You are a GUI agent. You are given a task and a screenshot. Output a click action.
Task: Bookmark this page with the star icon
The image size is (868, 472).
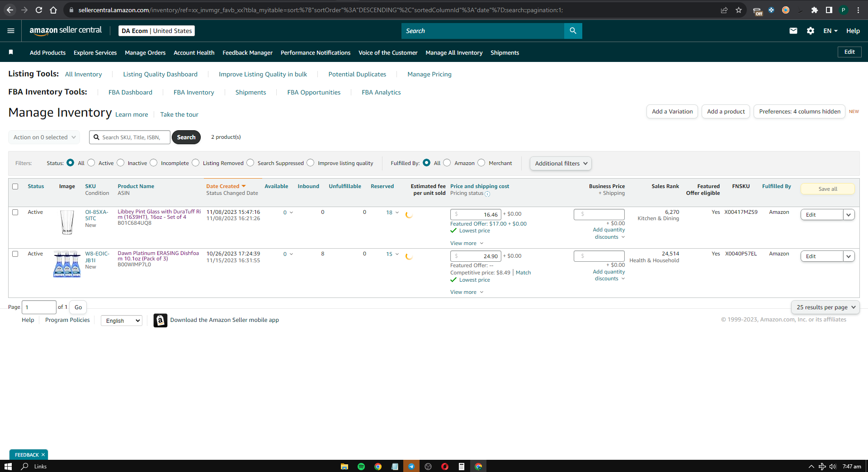coord(739,10)
